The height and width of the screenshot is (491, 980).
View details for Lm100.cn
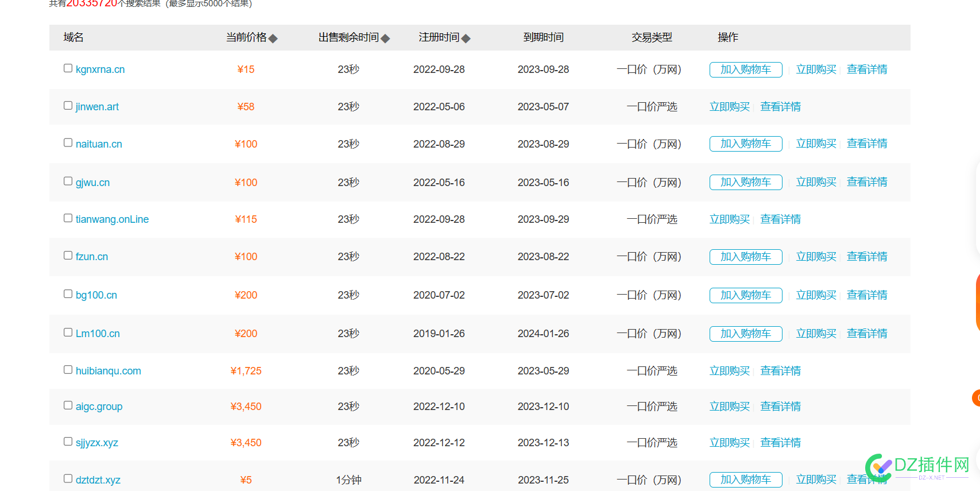coord(867,334)
